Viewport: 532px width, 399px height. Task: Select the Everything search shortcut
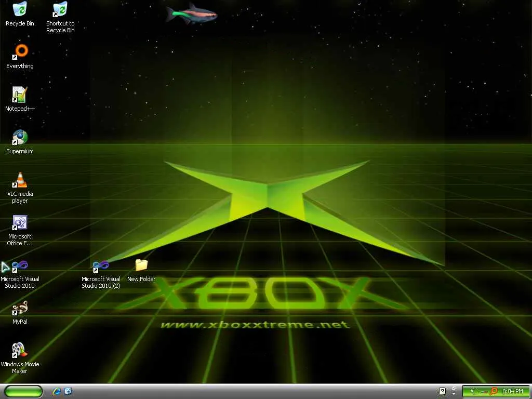(20, 57)
